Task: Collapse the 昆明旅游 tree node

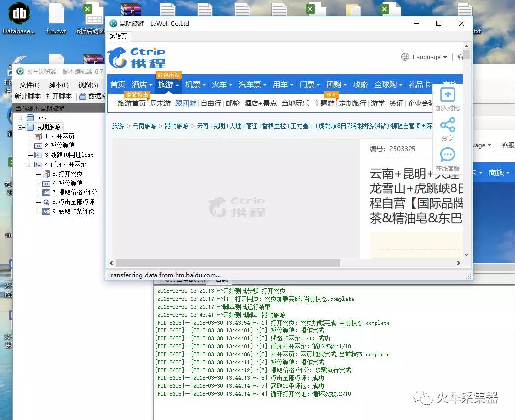Action: [x=20, y=127]
